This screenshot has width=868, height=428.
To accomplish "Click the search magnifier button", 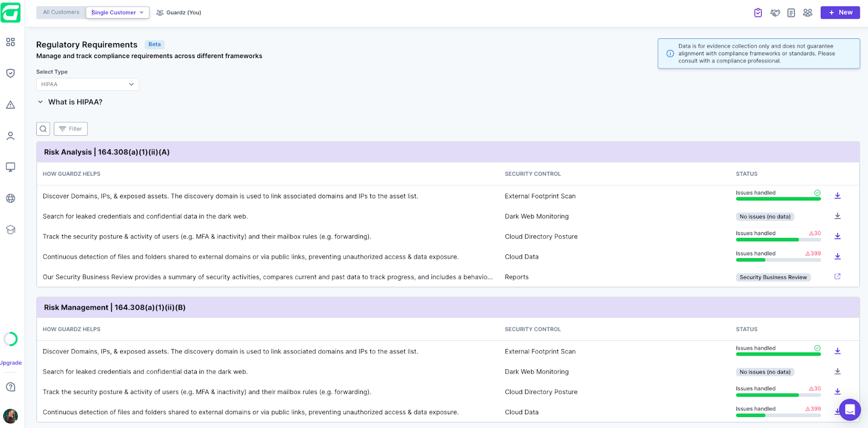I will (43, 129).
